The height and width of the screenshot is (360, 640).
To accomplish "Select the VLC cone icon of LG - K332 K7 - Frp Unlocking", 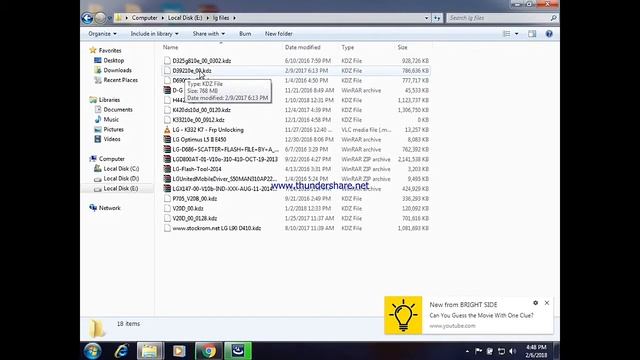I will [167, 130].
